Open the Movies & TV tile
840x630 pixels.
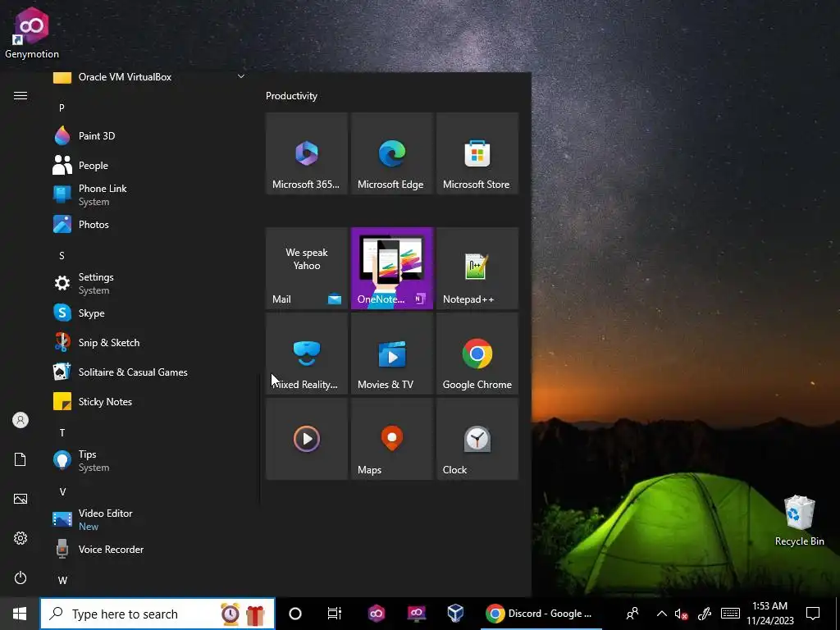pos(391,354)
